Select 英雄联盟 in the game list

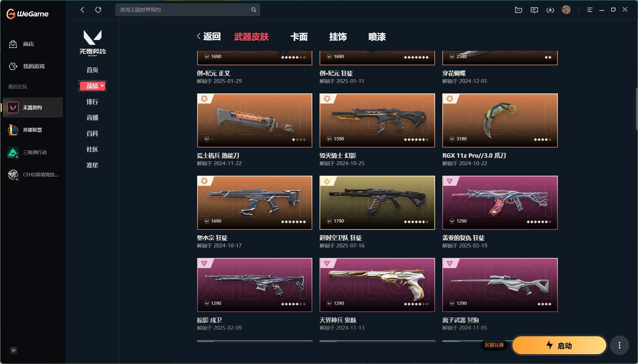point(33,130)
